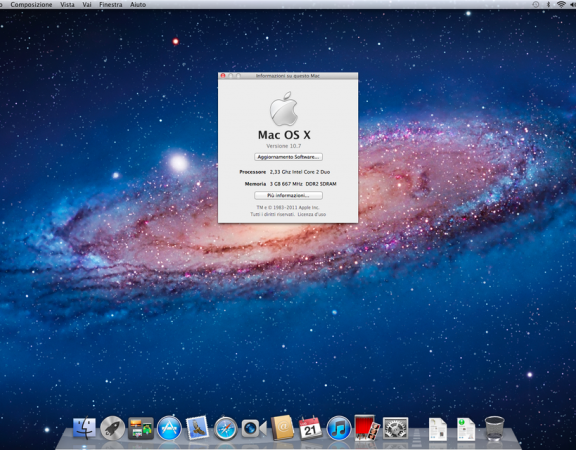
Task: Open the App Store Dock icon
Action: (169, 428)
